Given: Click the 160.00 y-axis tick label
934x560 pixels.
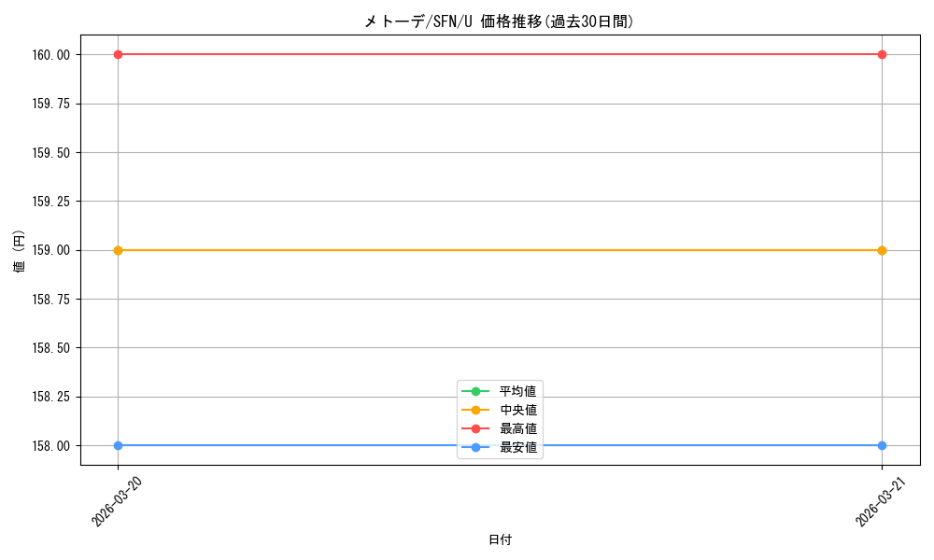Looking at the screenshot, I should (50, 54).
